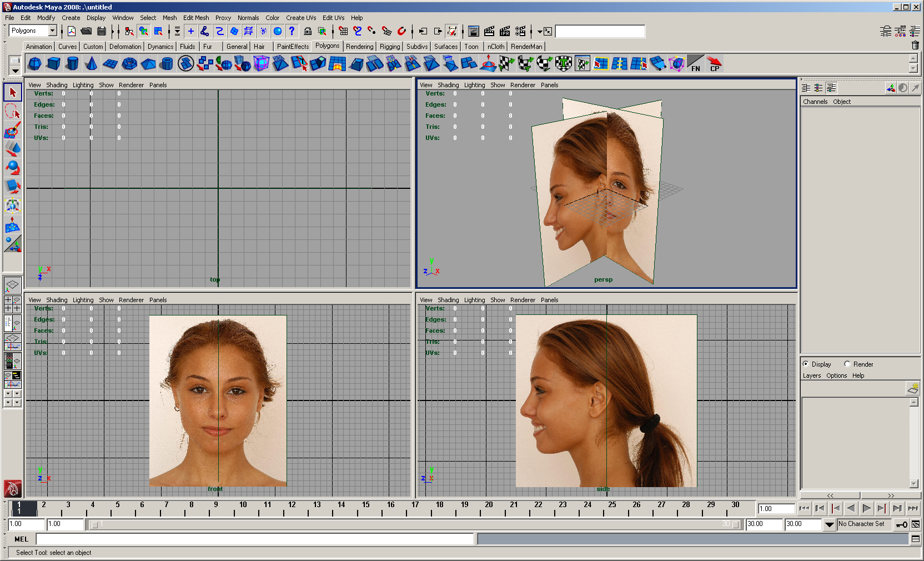The width and height of the screenshot is (924, 561).
Task: Expand the shelf options down arrow menu
Action: [15, 71]
